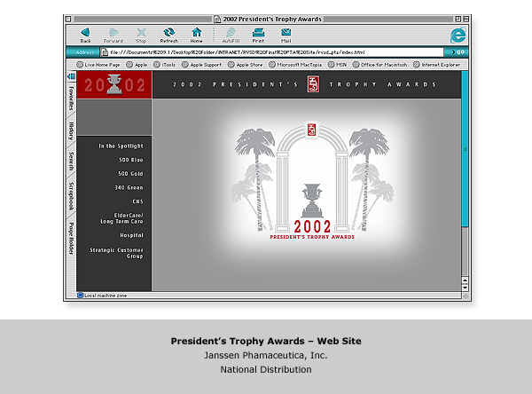
Task: Click the red emblem in the header banner
Action: pyautogui.click(x=313, y=84)
